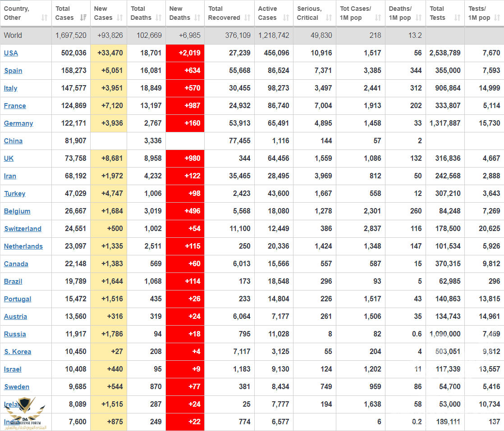The height and width of the screenshot is (431, 504).
Task: Open the Austria country link
Action: [x=15, y=316]
